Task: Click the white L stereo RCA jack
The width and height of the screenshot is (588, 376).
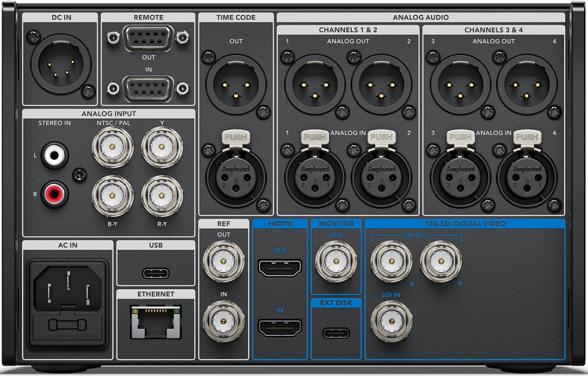Action: (x=55, y=155)
